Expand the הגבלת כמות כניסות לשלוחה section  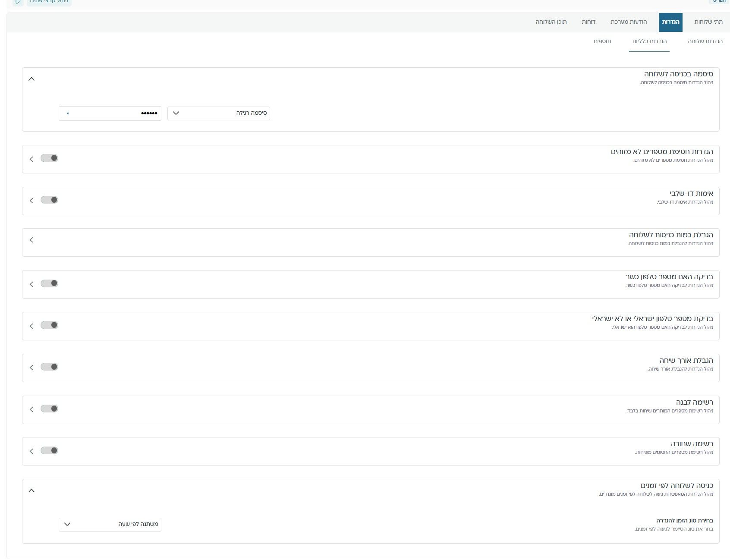click(x=31, y=240)
